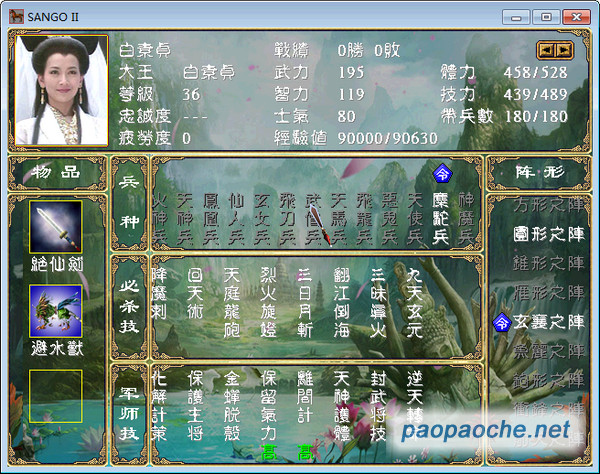This screenshot has width=600, height=474.
Task: Click the 體力 value 458/528
Action: click(x=535, y=73)
